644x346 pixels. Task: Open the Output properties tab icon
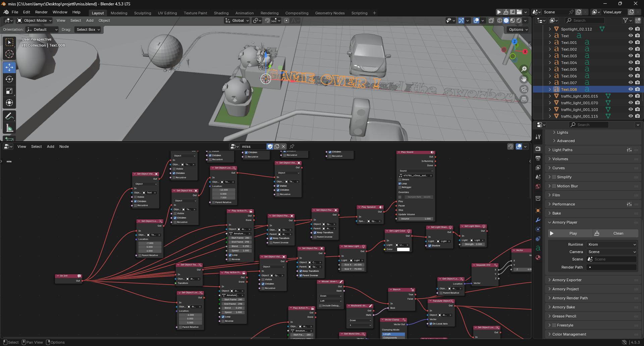538,158
